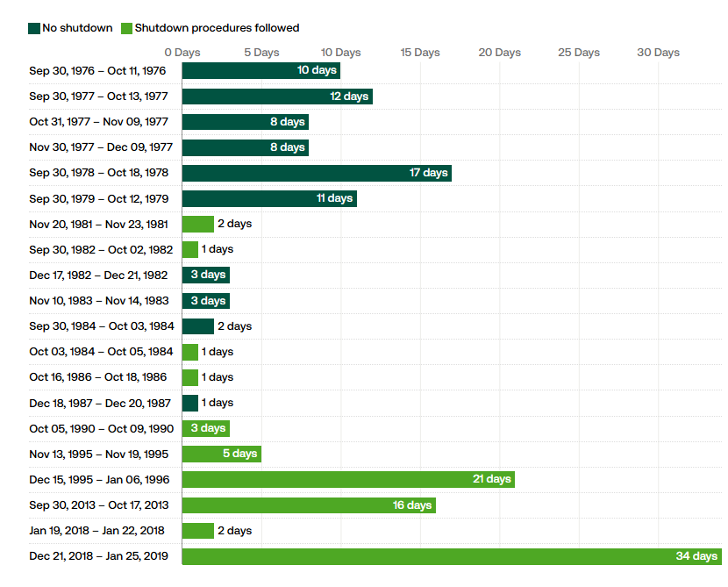Click the 10 days bar for 1976
This screenshot has height=587, width=728.
261,70
